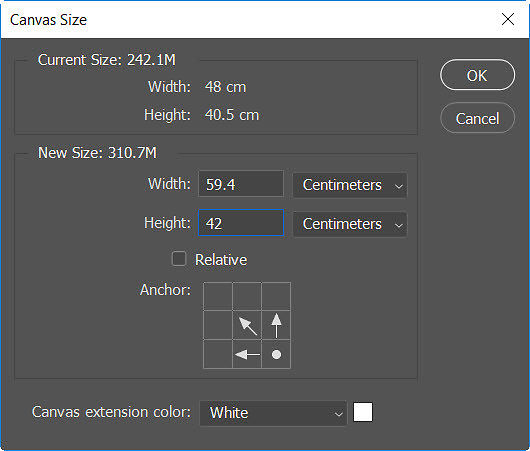
Task: Open the white canvas extension color swatch
Action: point(363,412)
